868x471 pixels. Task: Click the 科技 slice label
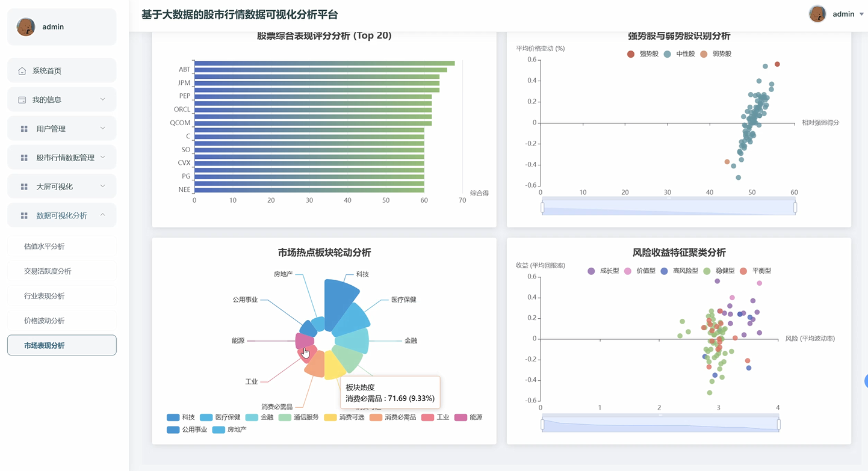pyautogui.click(x=362, y=274)
